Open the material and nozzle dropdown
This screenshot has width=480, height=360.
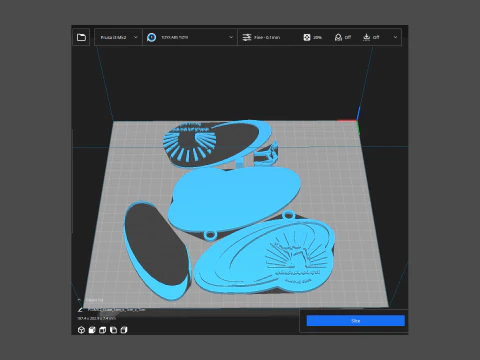pyautogui.click(x=190, y=37)
